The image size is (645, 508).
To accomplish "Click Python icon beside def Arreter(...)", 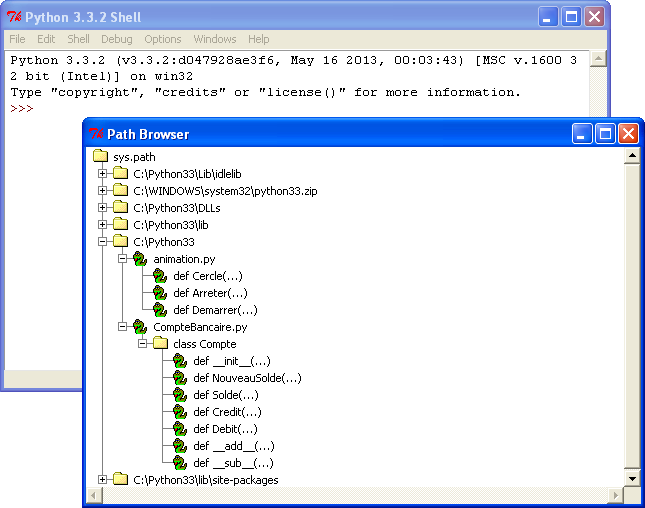I will pos(160,293).
